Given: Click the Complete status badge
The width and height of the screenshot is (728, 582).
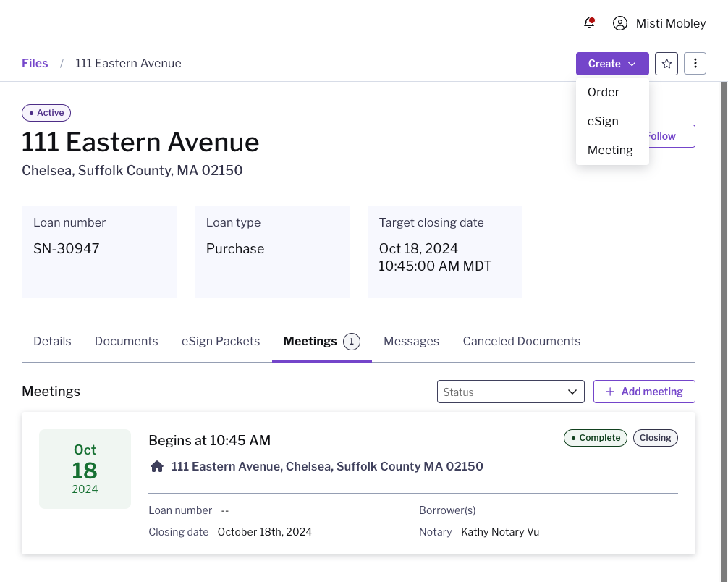Looking at the screenshot, I should tap(596, 438).
